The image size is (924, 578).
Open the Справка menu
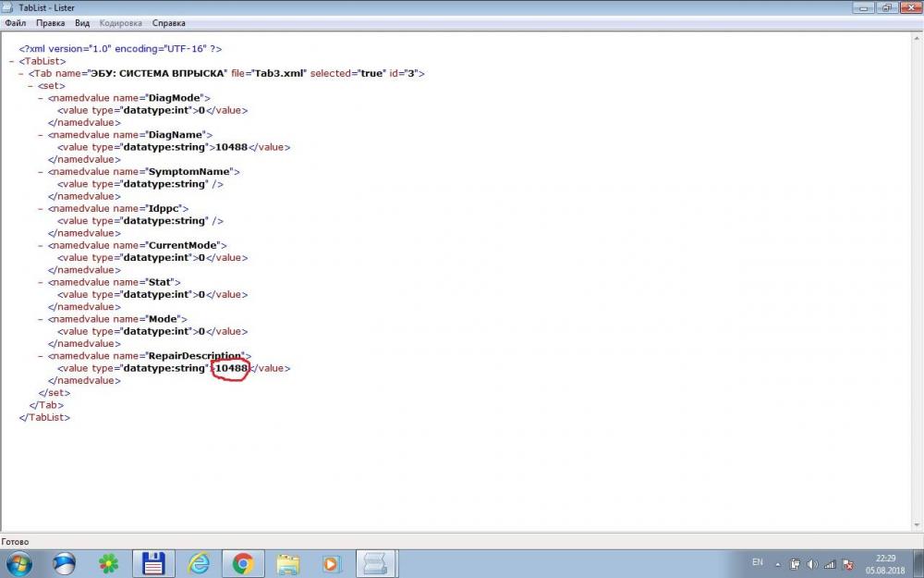click(168, 23)
